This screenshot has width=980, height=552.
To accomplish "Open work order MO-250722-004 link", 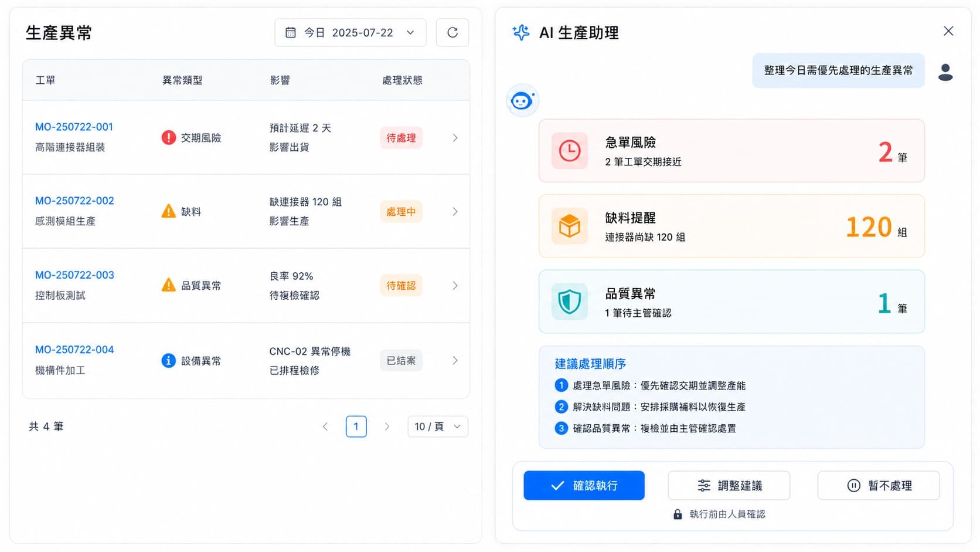I will (x=74, y=350).
